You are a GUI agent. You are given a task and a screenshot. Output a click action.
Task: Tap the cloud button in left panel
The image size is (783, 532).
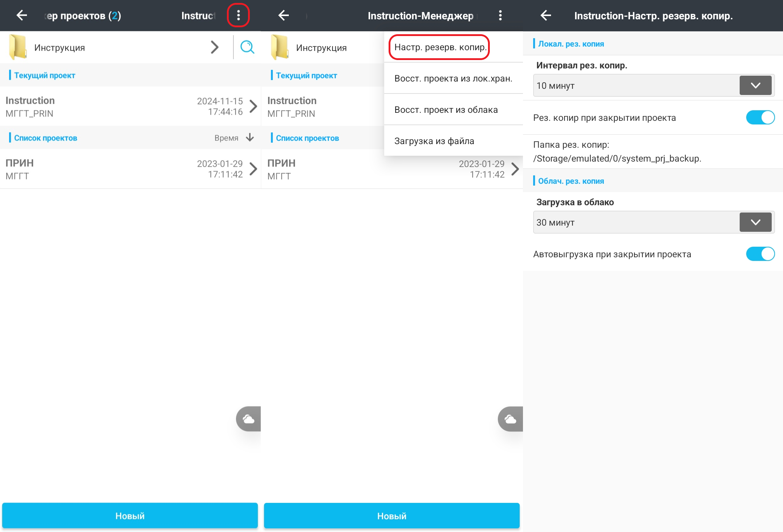coord(249,419)
